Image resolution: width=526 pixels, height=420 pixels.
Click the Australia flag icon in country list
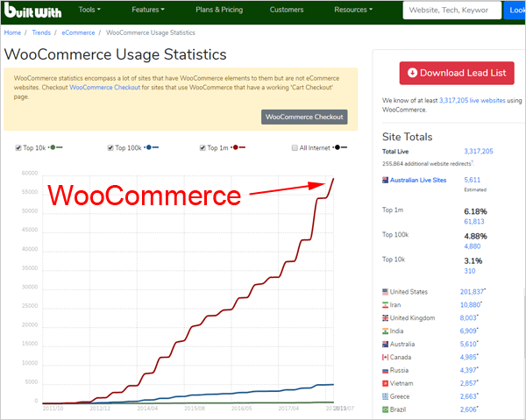coord(386,345)
